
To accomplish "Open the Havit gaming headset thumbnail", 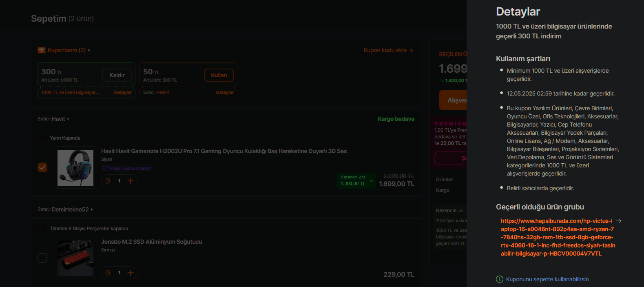I will [75, 167].
